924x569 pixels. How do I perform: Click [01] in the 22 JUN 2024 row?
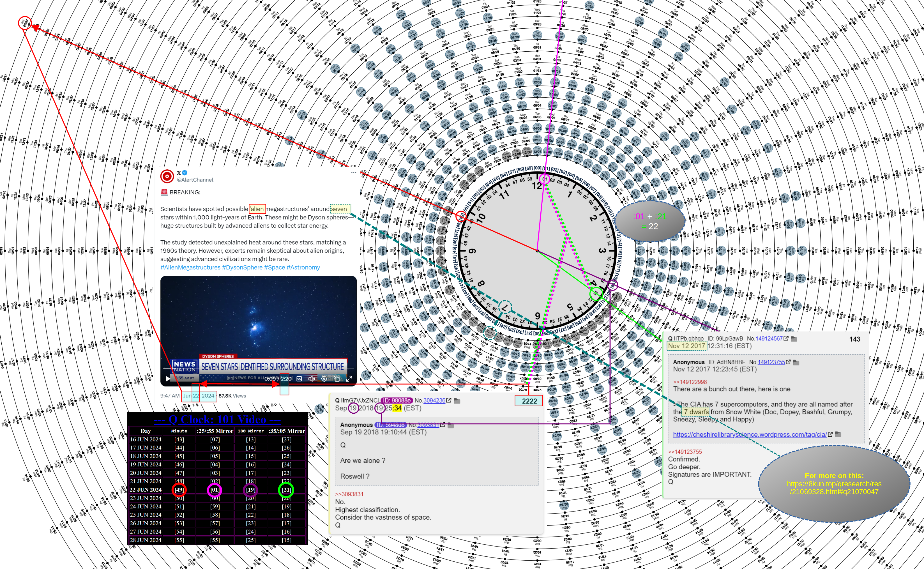coord(215,490)
